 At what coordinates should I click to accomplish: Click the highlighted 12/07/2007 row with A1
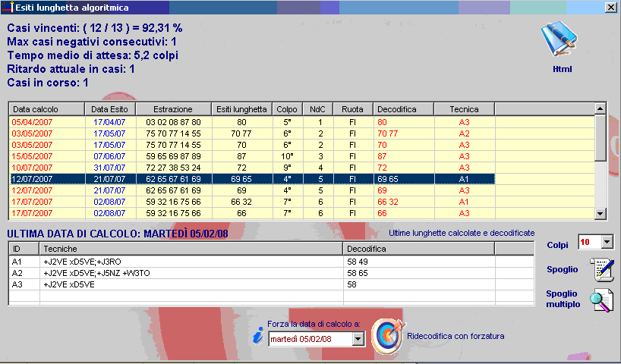tap(252, 179)
